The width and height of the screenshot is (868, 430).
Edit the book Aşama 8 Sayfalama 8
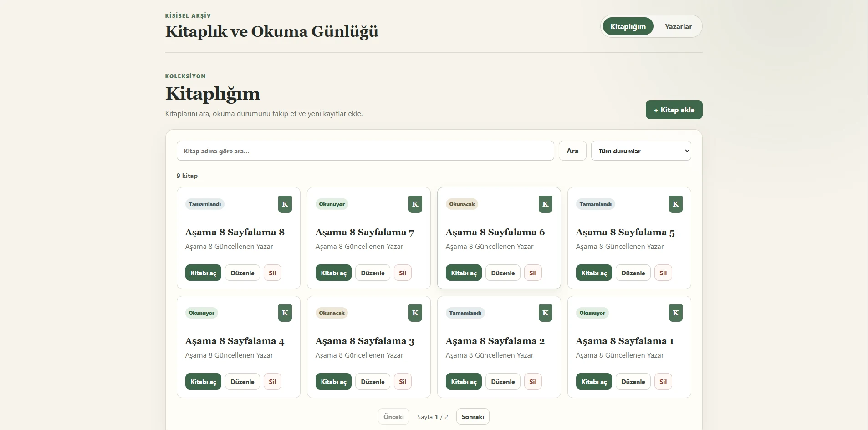(242, 273)
